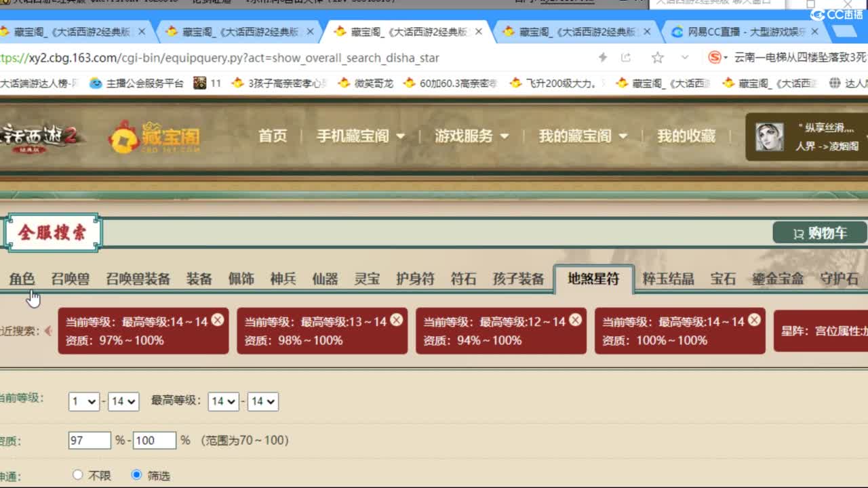This screenshot has width=868, height=488.
Task: Select the 守护石 category tab
Action: 839,279
